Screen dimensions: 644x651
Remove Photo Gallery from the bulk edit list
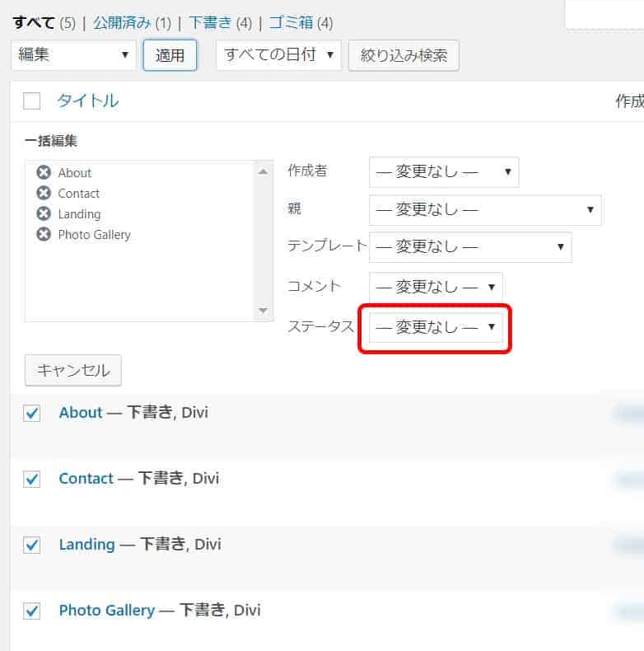[x=44, y=234]
